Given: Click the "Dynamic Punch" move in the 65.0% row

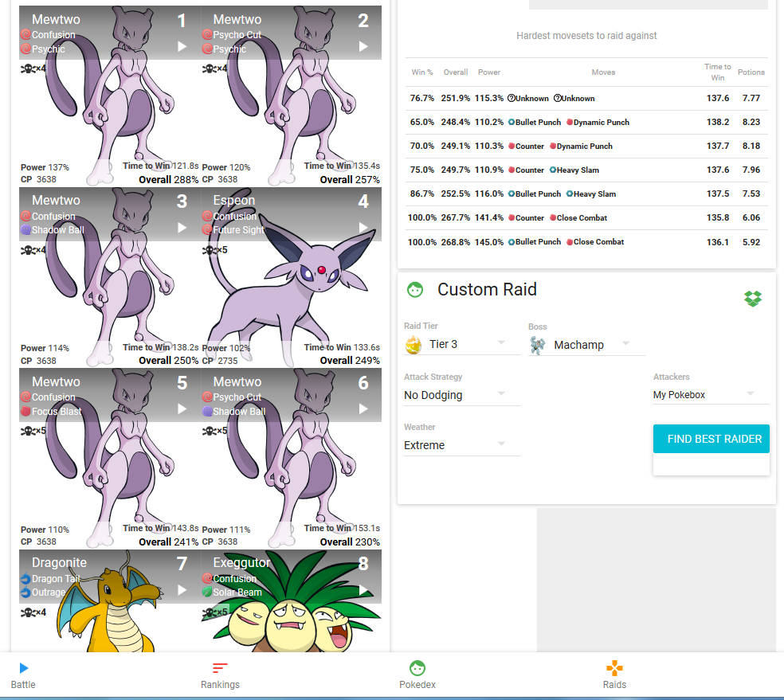Looking at the screenshot, I should point(601,123).
